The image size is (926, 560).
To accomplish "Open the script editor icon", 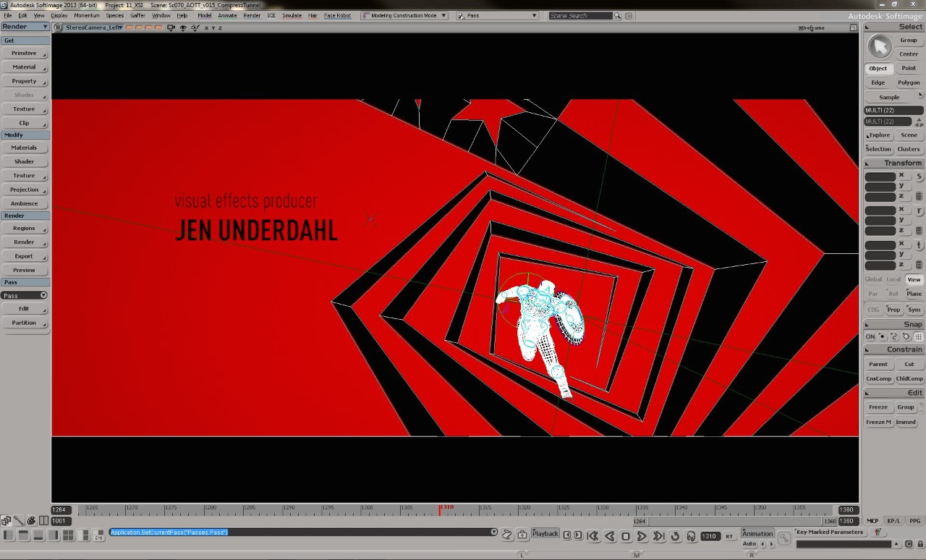I will click(507, 535).
